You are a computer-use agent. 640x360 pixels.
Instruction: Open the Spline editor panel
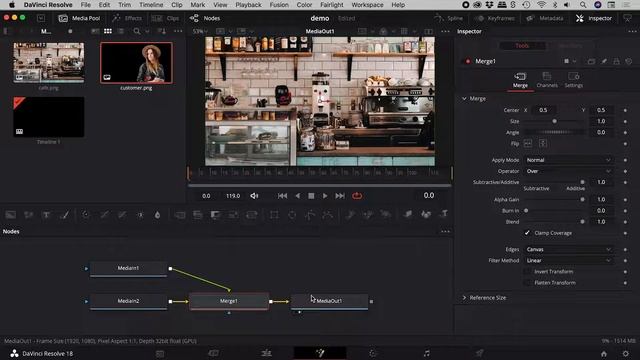pos(449,18)
